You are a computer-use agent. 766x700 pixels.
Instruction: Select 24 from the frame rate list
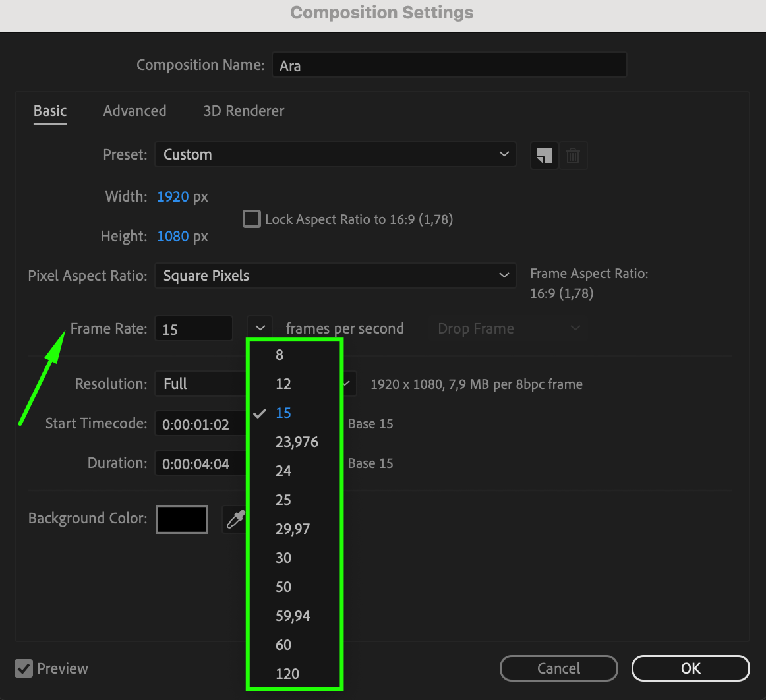pyautogui.click(x=283, y=471)
